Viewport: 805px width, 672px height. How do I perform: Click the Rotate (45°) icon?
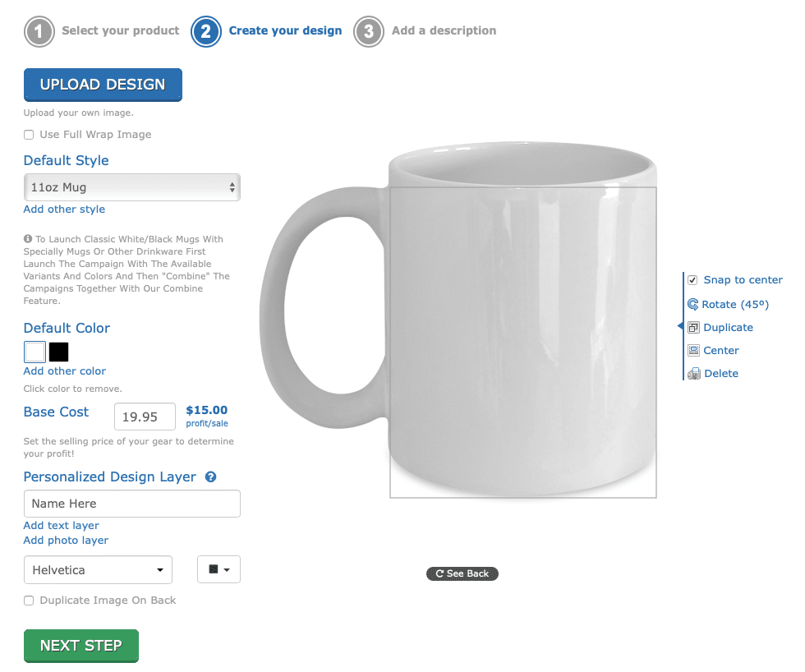click(692, 305)
